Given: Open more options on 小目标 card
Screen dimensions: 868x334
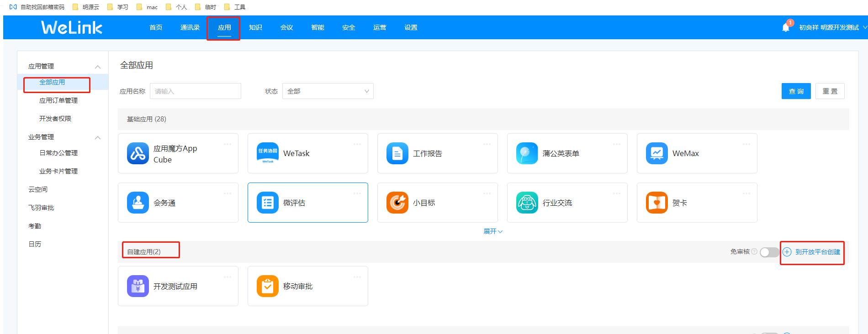Looking at the screenshot, I should pos(487,193).
